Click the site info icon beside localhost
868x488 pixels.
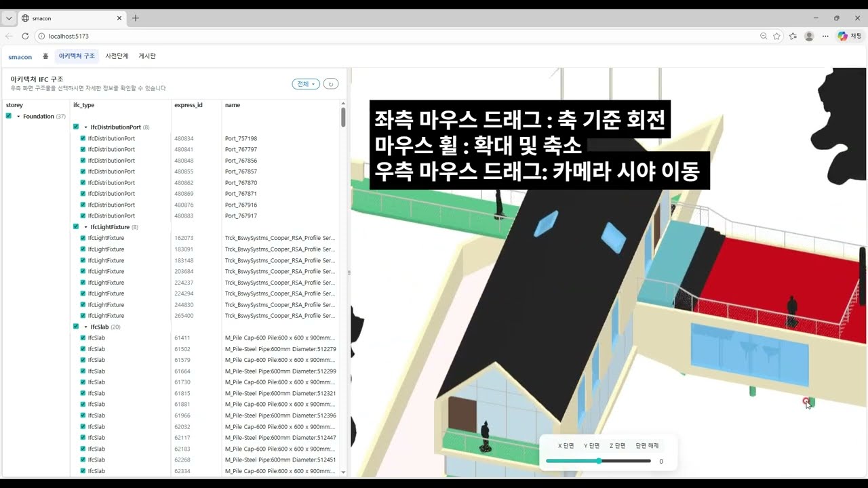41,36
